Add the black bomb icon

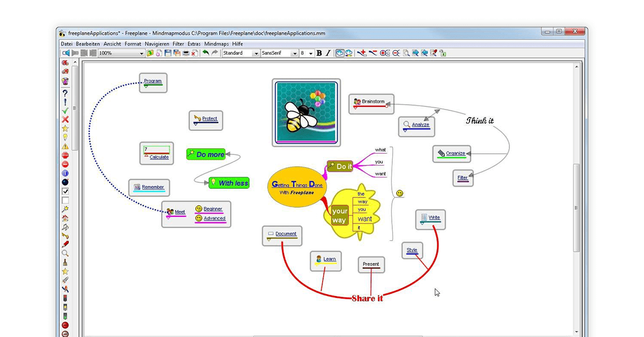65,182
